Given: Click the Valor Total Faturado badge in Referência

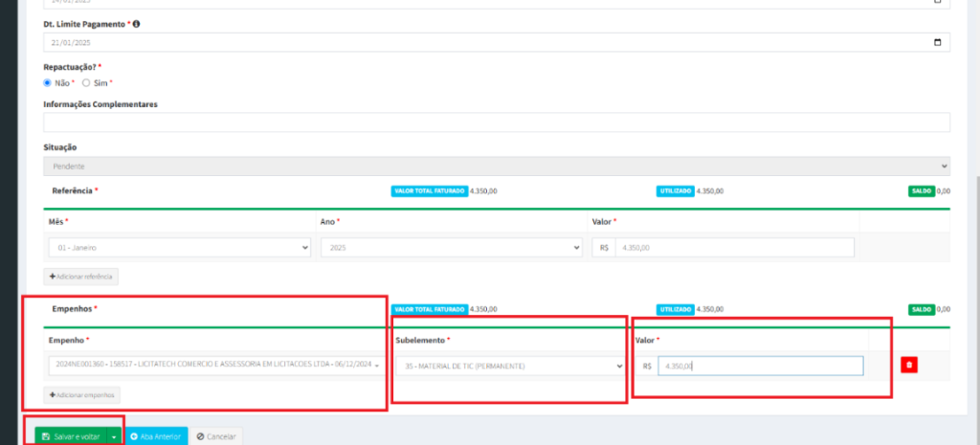Looking at the screenshot, I should (x=429, y=191).
